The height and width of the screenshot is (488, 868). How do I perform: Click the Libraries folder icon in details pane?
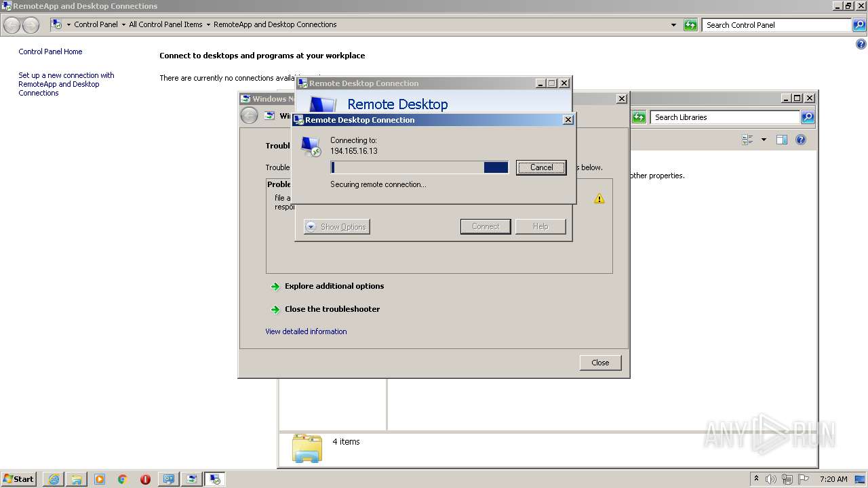[307, 448]
